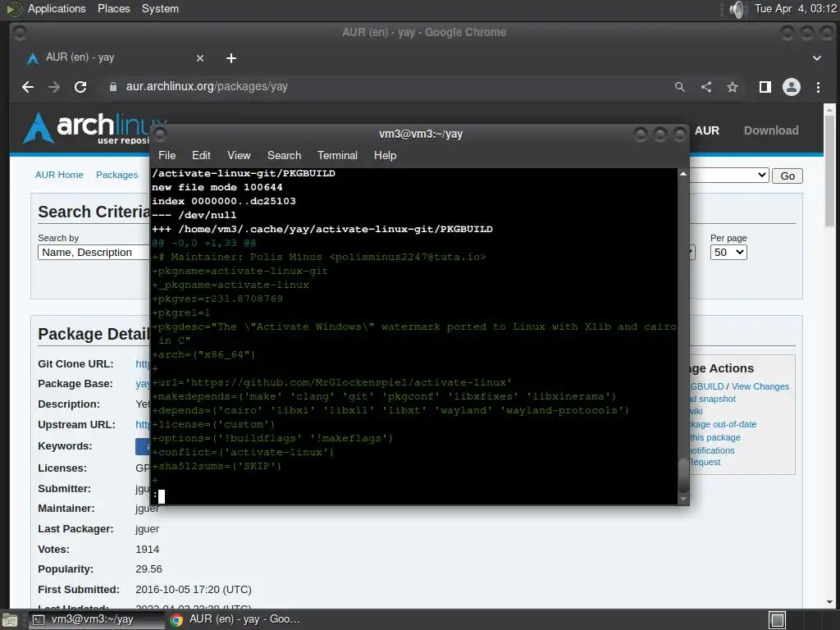Click the terminal scrollbar up arrow
This screenshot has width=840, height=630.
point(683,174)
